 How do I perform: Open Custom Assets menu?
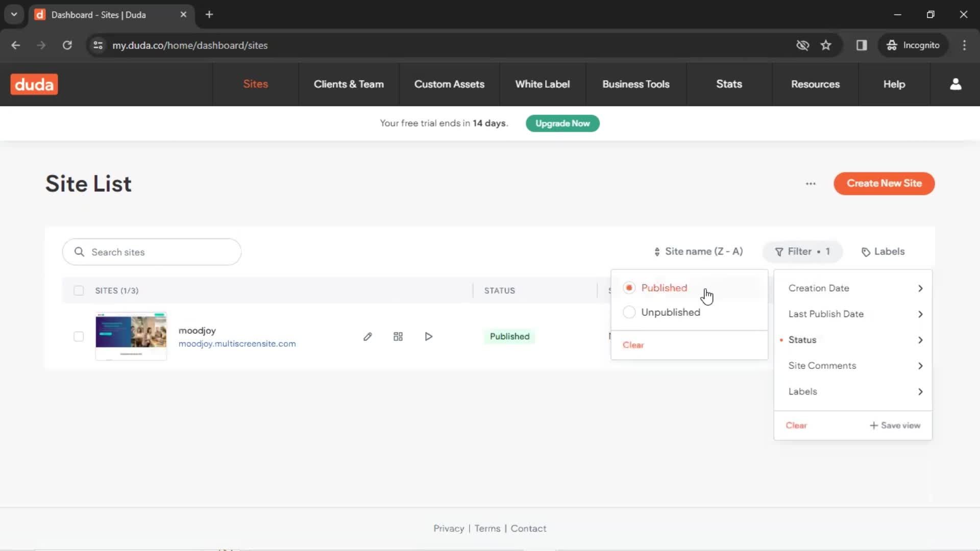[449, 84]
